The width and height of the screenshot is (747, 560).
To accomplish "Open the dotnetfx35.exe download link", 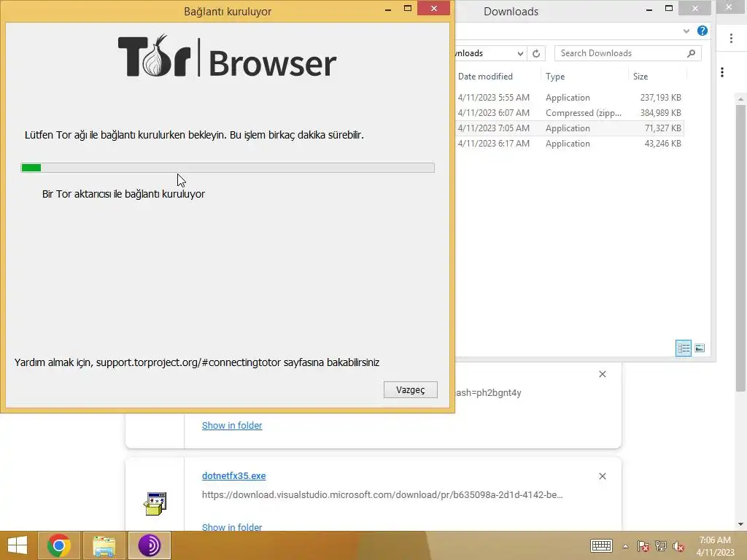I will coord(234,475).
